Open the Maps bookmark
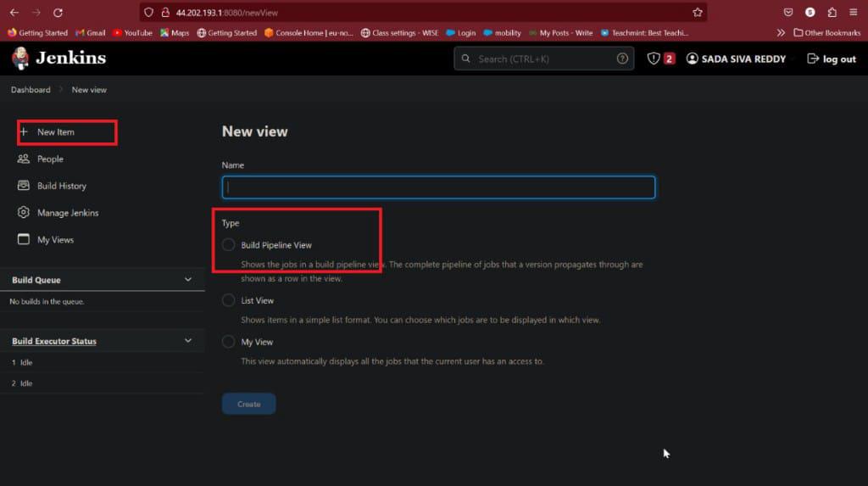This screenshot has height=486, width=868. 175,33
